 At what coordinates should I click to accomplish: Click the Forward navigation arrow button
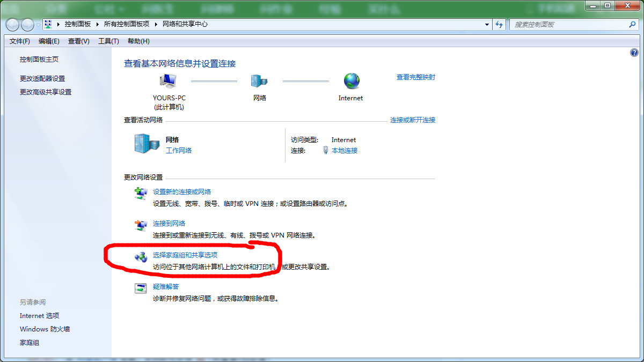tap(27, 25)
